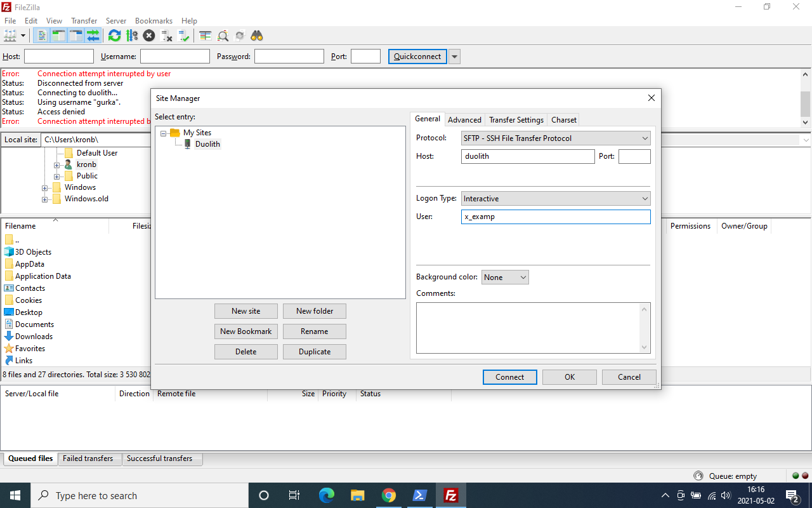Select the Downloads folder in file list
The image size is (812, 508).
[x=34, y=337]
